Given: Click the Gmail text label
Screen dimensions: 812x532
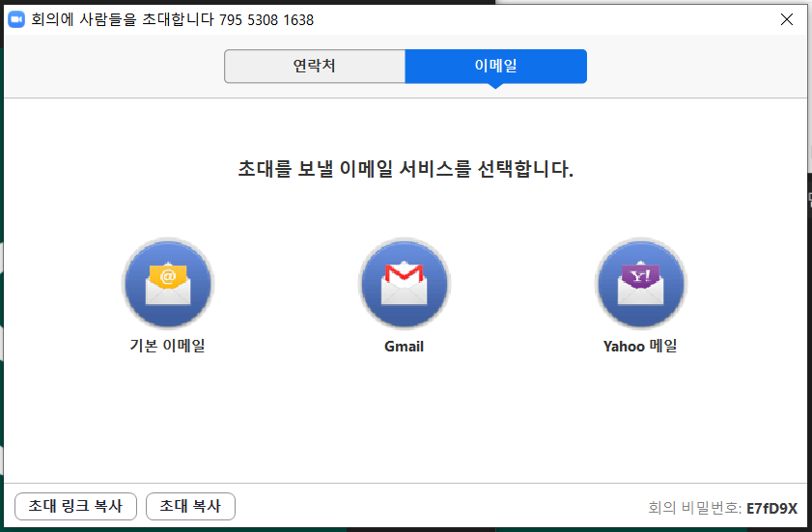Looking at the screenshot, I should (404, 346).
